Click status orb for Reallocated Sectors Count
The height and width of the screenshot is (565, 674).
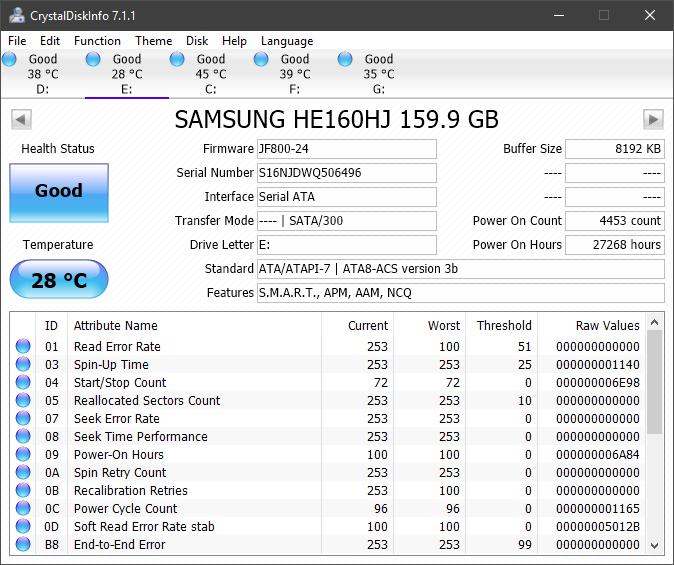(23, 400)
